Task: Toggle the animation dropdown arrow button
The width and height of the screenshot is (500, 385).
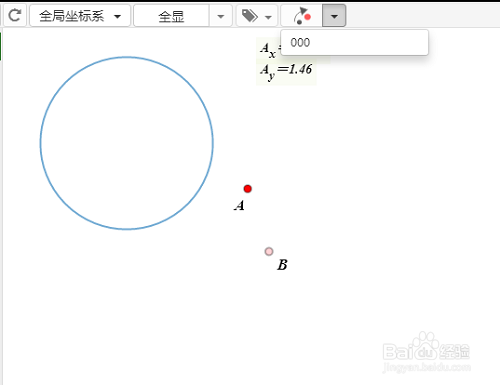Action: click(334, 16)
